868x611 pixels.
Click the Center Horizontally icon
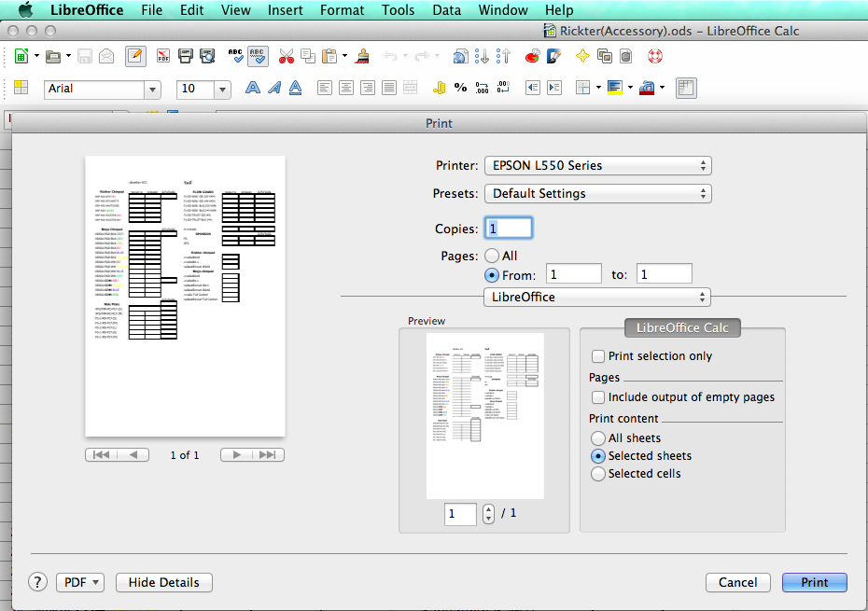tap(346, 88)
